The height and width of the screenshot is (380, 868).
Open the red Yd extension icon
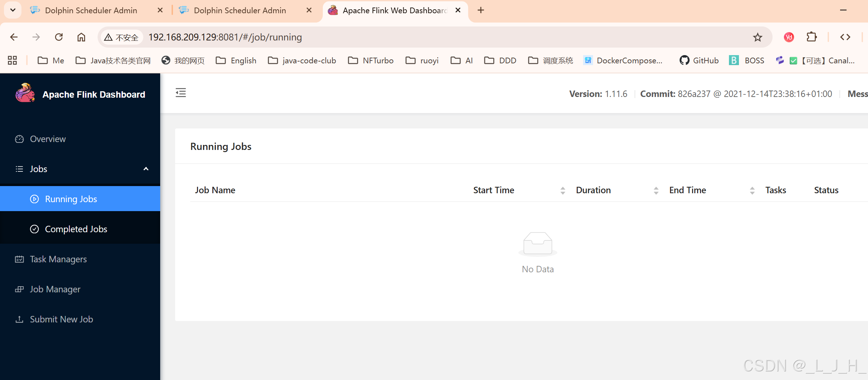(x=789, y=37)
